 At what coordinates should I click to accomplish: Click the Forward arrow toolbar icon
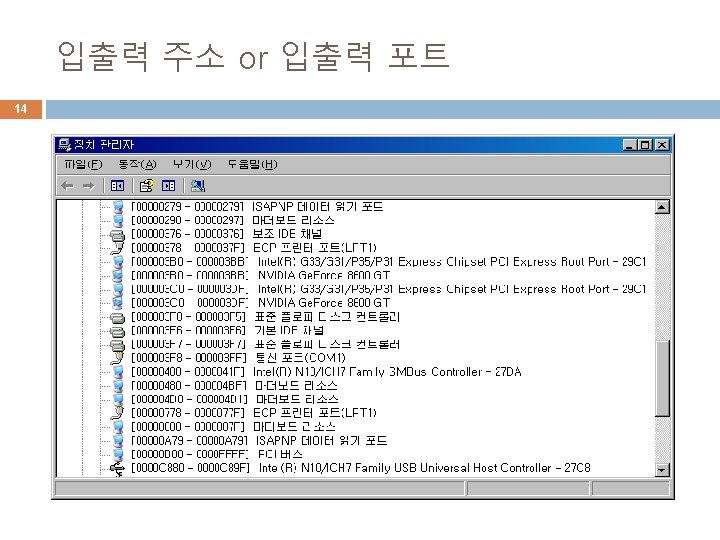tap(88, 186)
